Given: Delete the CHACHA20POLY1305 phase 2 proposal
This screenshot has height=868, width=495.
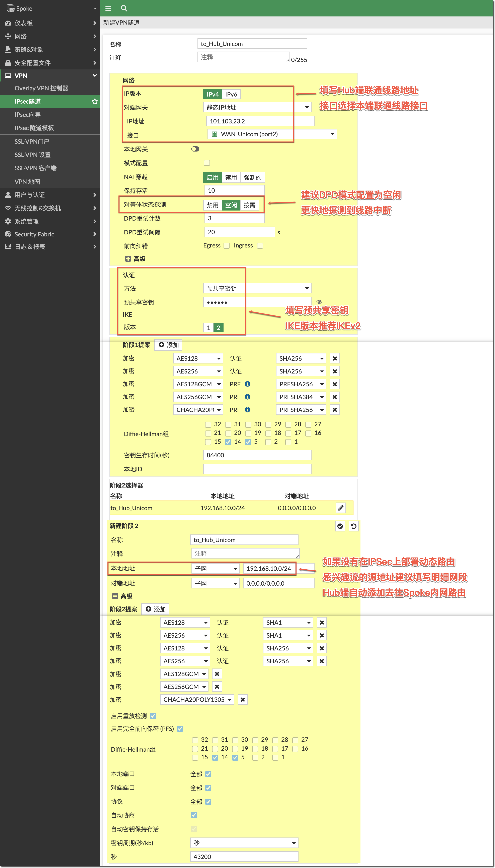Looking at the screenshot, I should 242,700.
